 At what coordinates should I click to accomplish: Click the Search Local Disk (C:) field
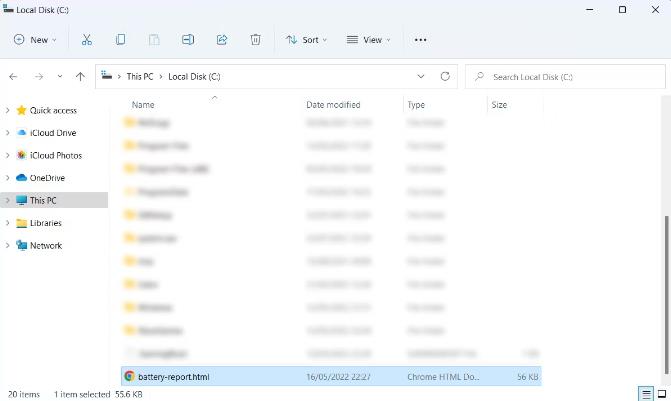565,77
